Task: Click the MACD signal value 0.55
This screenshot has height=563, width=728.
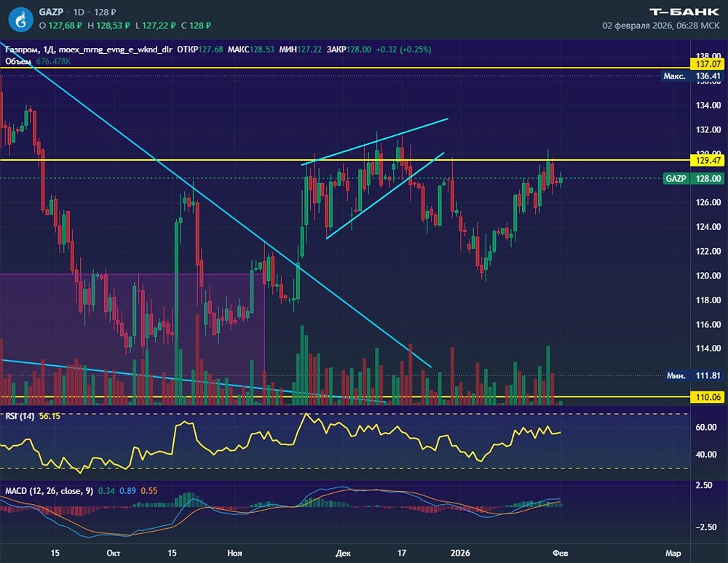Action: click(149, 491)
